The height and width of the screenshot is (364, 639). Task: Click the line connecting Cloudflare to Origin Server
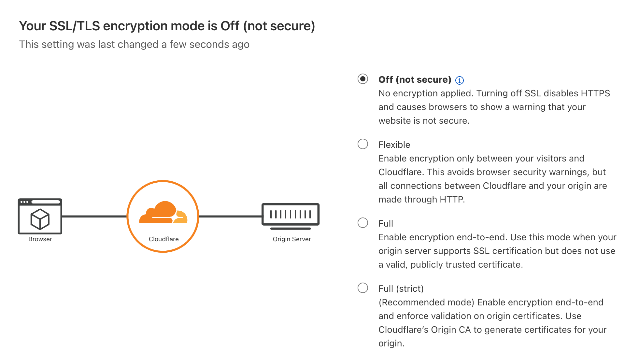coord(230,216)
